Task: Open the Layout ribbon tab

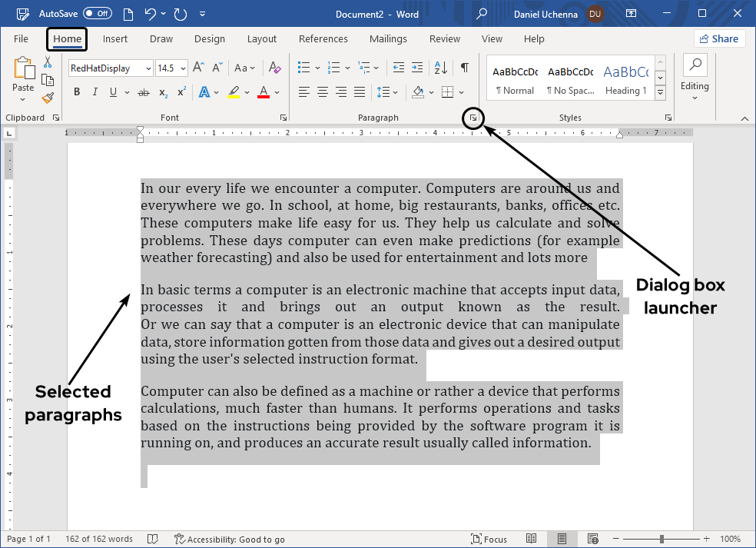Action: 261,39
